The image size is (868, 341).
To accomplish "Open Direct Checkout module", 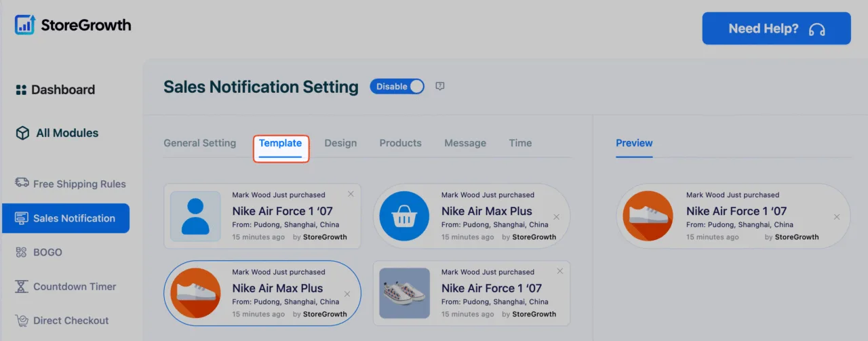I will (x=62, y=321).
